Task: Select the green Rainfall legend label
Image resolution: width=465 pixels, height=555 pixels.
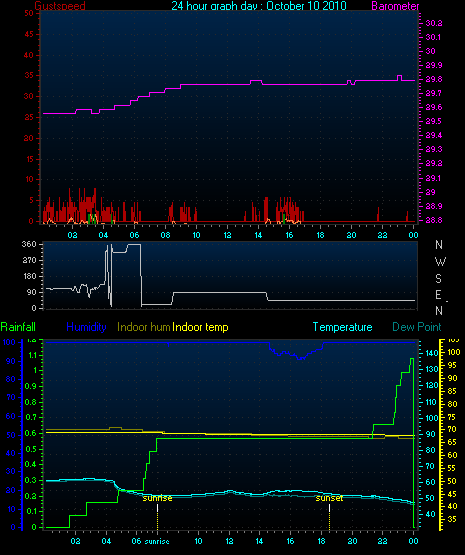Action: 18,327
